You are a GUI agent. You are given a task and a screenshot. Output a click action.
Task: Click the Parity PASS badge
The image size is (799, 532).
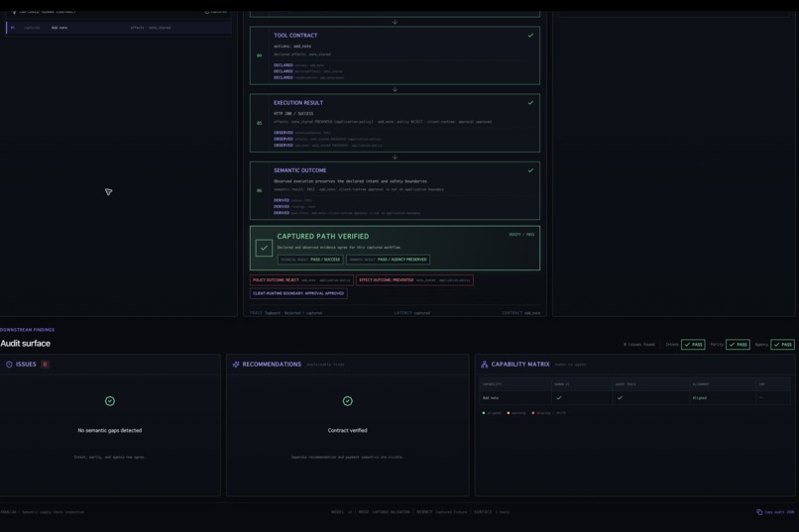point(738,345)
